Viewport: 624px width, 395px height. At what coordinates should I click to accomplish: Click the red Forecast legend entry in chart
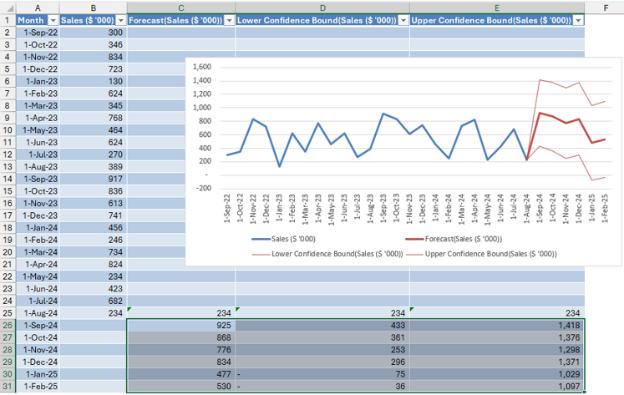pyautogui.click(x=454, y=239)
